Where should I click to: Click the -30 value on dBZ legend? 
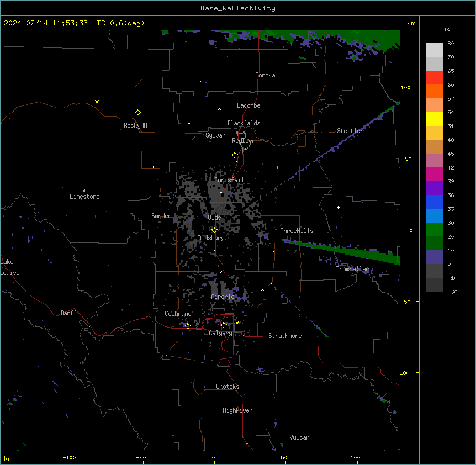[x=452, y=292]
